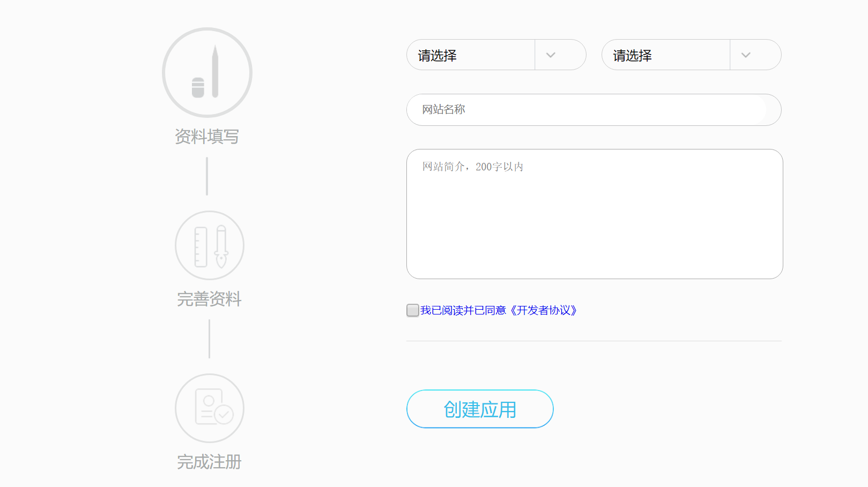Click the chevron arrow in second dropdown
Viewport: 868px width, 487px height.
tap(746, 55)
